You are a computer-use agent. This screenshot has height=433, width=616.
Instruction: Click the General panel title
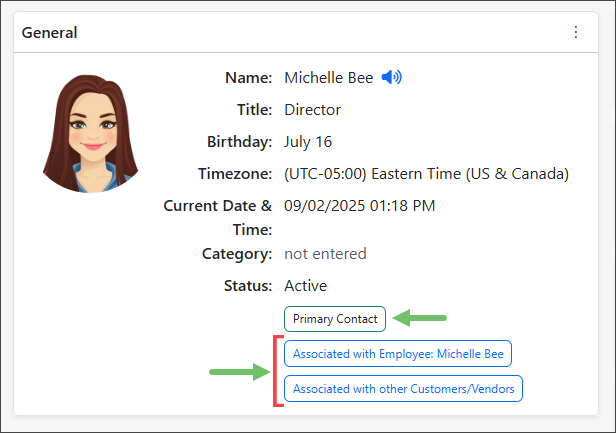(50, 33)
